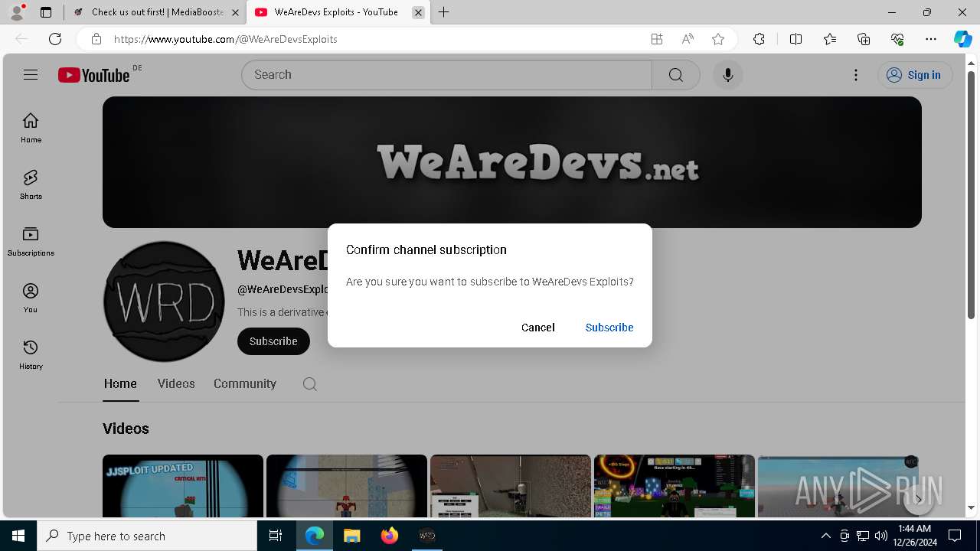
Task: Open Home in the sidebar
Action: coord(31,128)
